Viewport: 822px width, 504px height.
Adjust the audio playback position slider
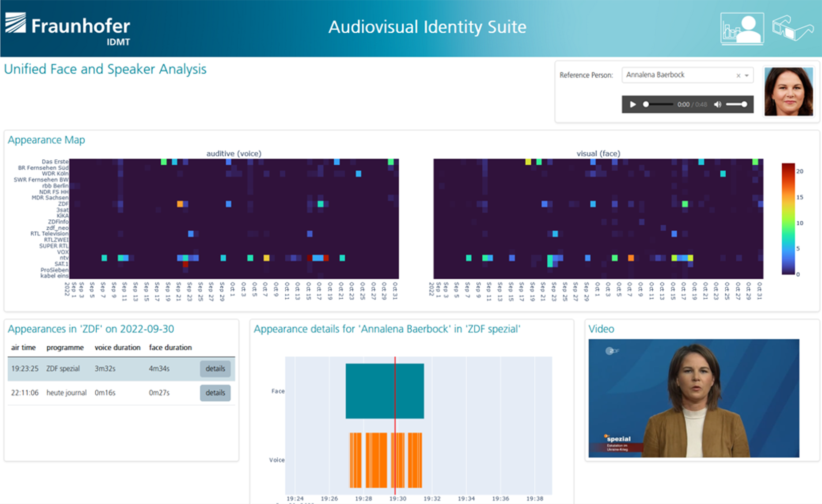tap(658, 104)
